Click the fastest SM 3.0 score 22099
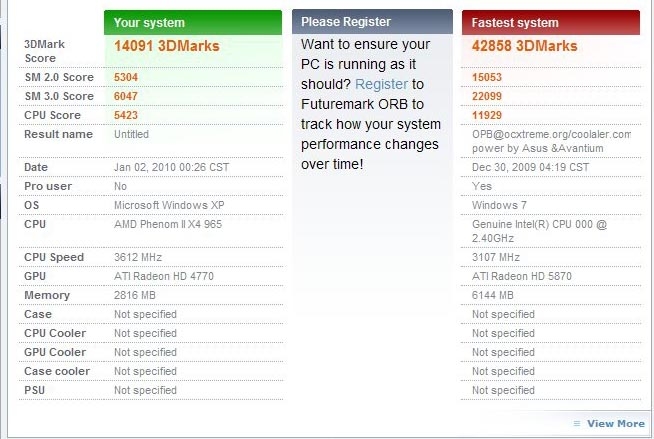Viewport: 654px width, 439px height. click(488, 96)
